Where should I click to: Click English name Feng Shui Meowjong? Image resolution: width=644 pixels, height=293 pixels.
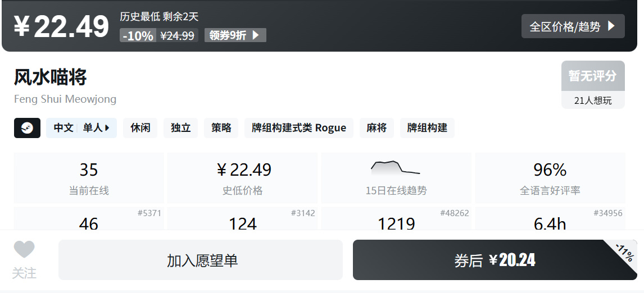(x=65, y=99)
